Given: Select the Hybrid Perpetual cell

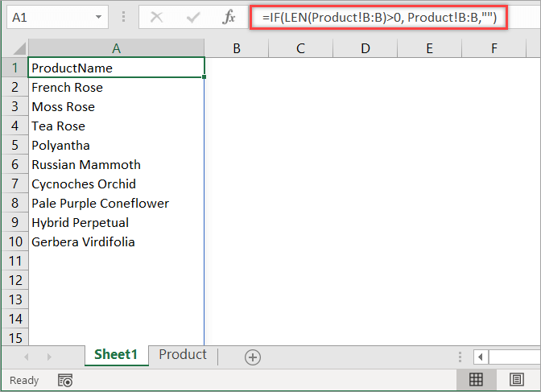Looking at the screenshot, I should tap(116, 222).
